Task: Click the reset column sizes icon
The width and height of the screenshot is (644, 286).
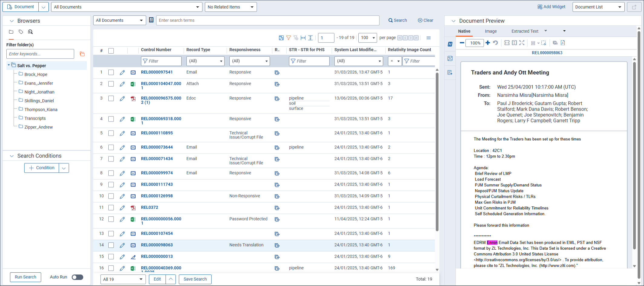Action: pos(303,38)
